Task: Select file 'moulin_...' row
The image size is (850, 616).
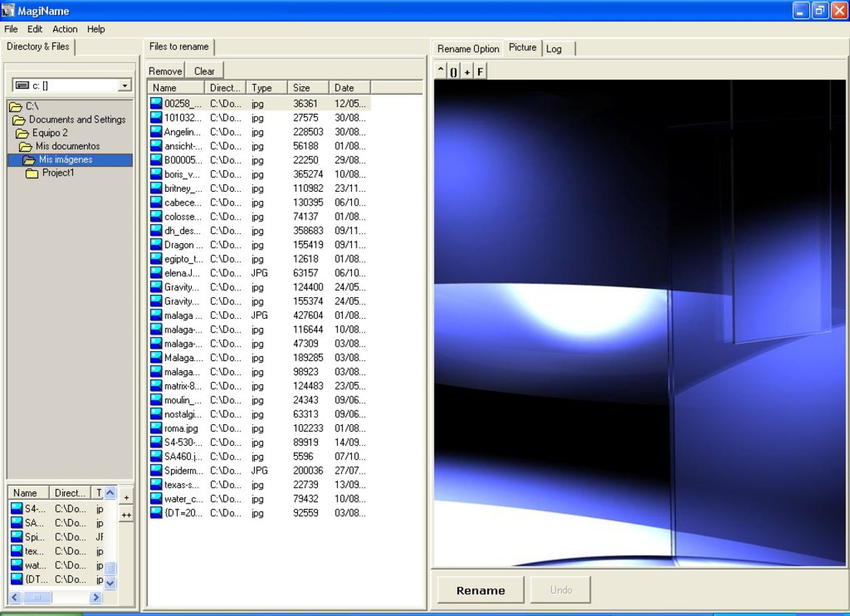Action: tap(260, 400)
